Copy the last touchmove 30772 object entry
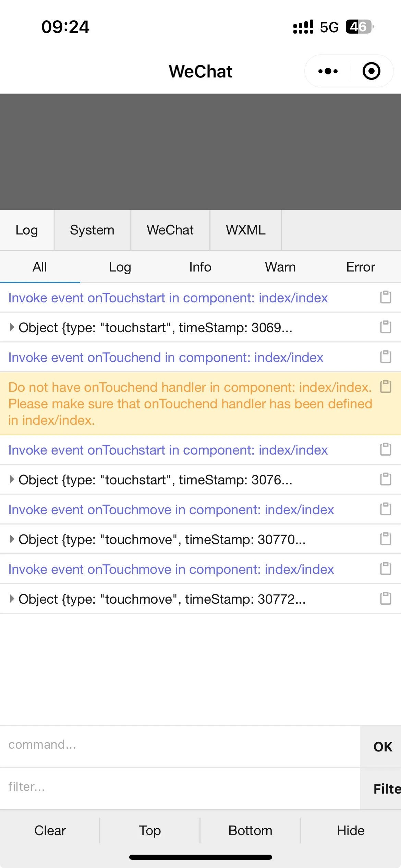The image size is (401, 868). coord(386,599)
